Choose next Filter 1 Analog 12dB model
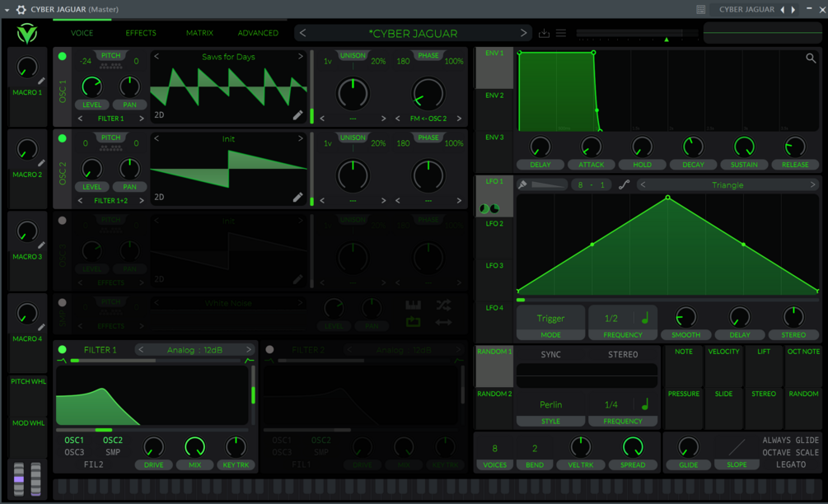 coord(249,349)
